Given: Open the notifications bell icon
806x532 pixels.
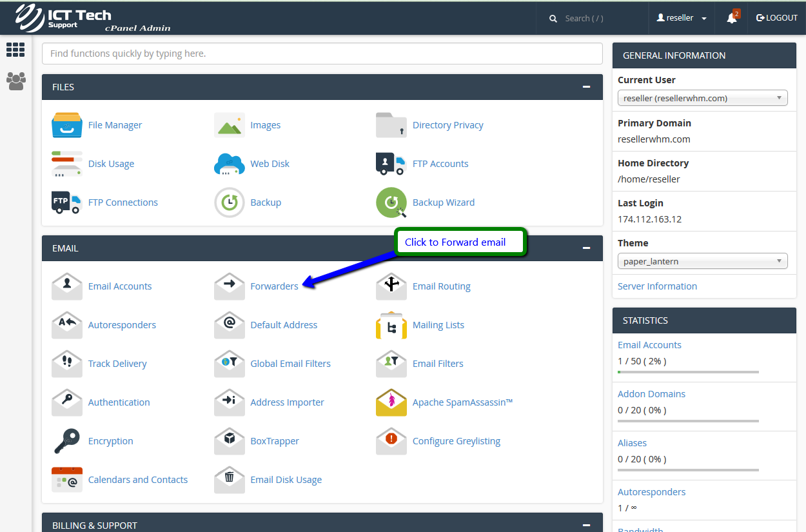Looking at the screenshot, I should pyautogui.click(x=731, y=18).
